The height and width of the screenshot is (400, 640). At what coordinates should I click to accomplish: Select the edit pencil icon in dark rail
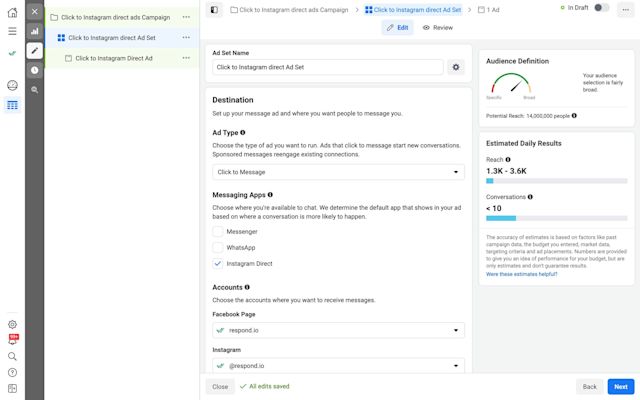35,51
